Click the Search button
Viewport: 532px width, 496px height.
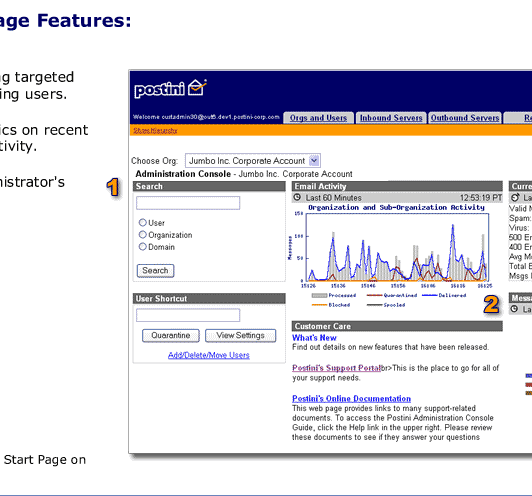pyautogui.click(x=155, y=271)
